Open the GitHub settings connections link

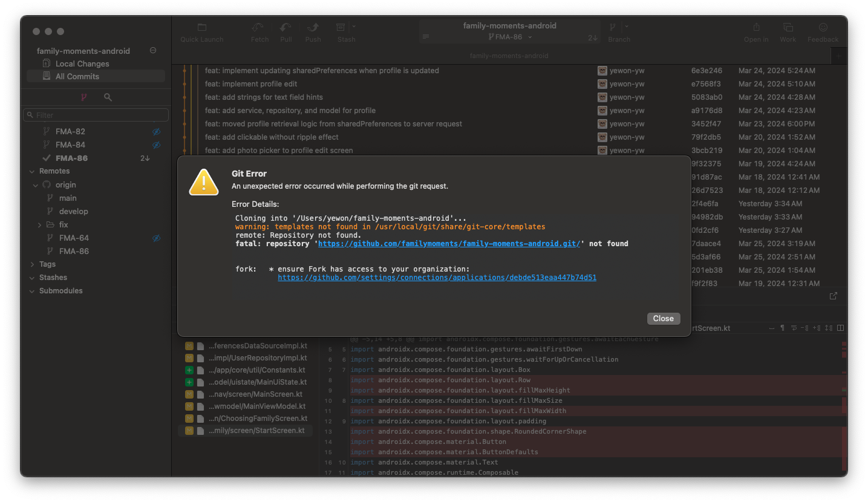pos(437,278)
